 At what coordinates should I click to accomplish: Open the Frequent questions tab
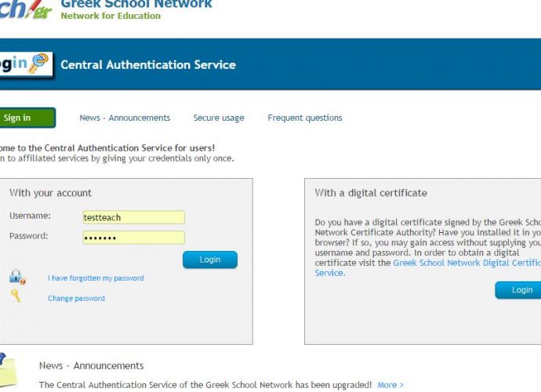[305, 118]
